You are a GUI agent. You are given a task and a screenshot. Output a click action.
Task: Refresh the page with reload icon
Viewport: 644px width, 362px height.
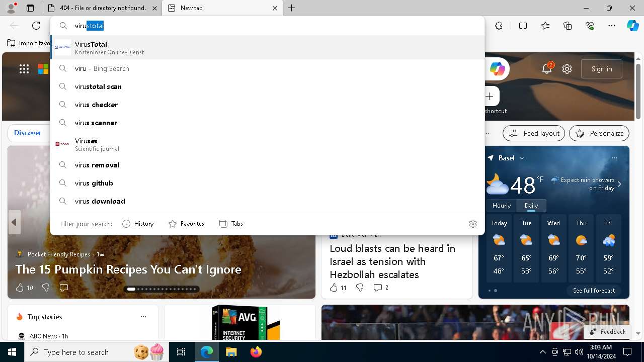[36, 26]
